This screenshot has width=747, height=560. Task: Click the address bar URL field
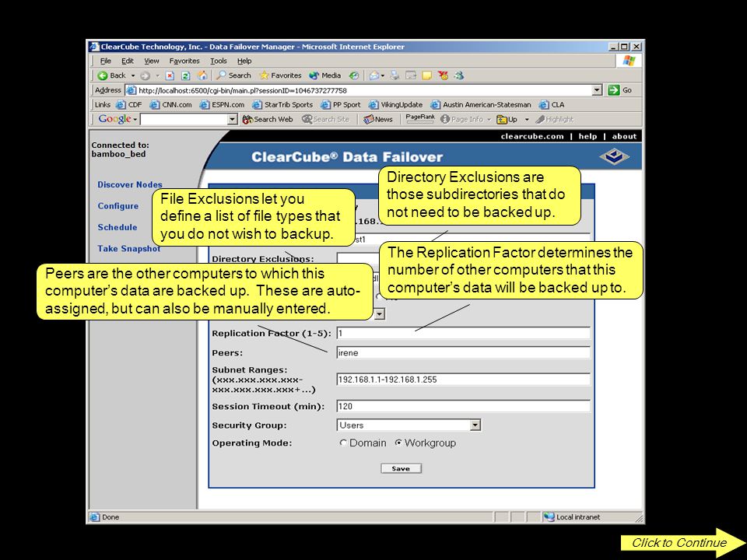click(x=359, y=90)
